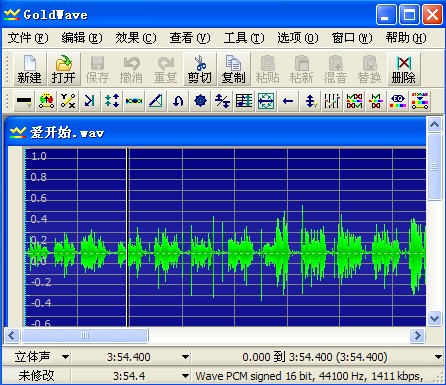Open the 编辑(E) menu
This screenshot has width=446, height=385.
(x=82, y=38)
